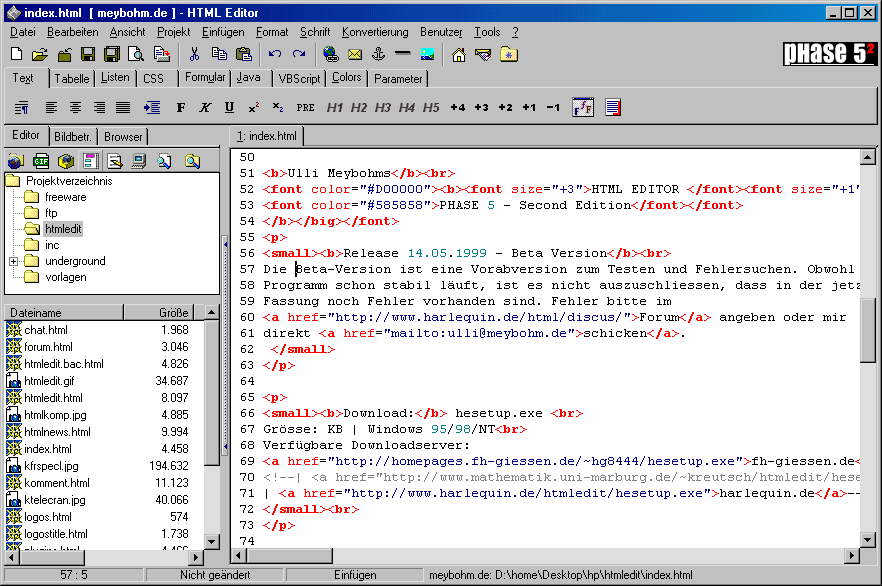This screenshot has height=586, width=882.
Task: Select the htmledit folder in project tree
Action: (63, 229)
